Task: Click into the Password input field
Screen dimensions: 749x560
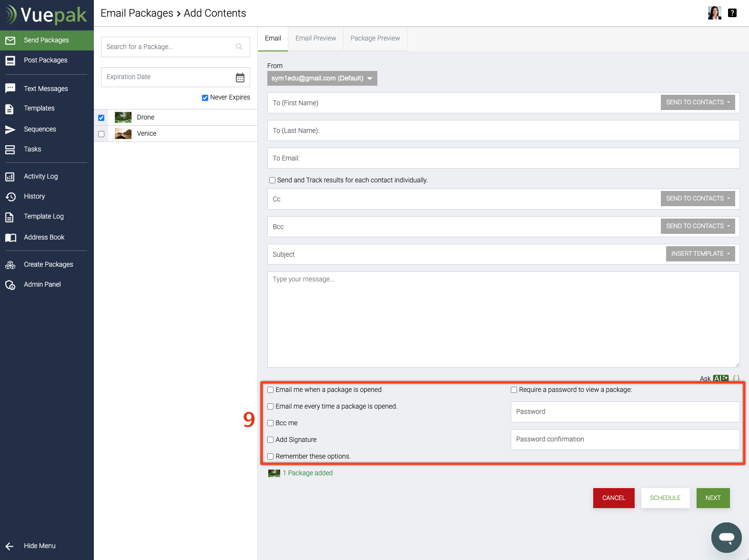Action: [625, 412]
